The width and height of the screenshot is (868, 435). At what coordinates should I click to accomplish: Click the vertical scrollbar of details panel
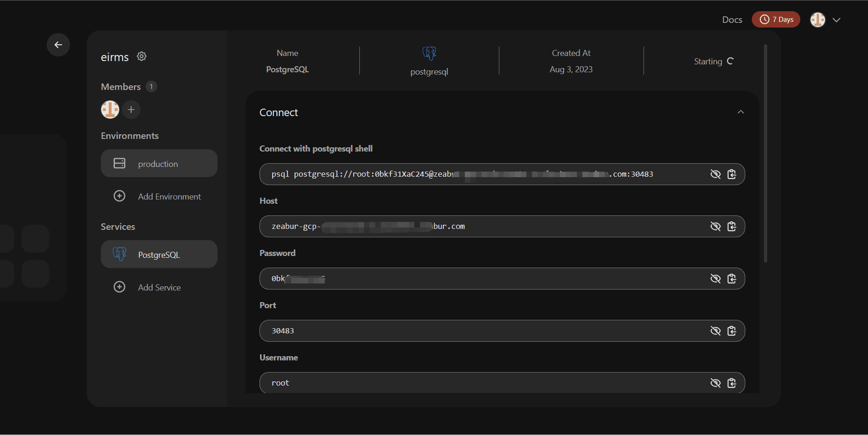tap(765, 153)
